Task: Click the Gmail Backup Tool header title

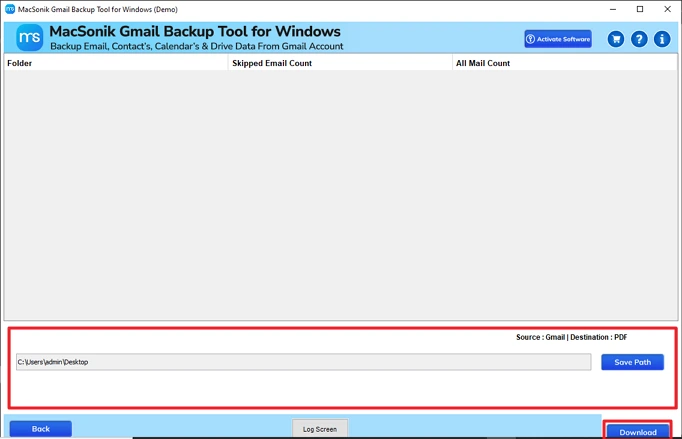Action: click(195, 31)
